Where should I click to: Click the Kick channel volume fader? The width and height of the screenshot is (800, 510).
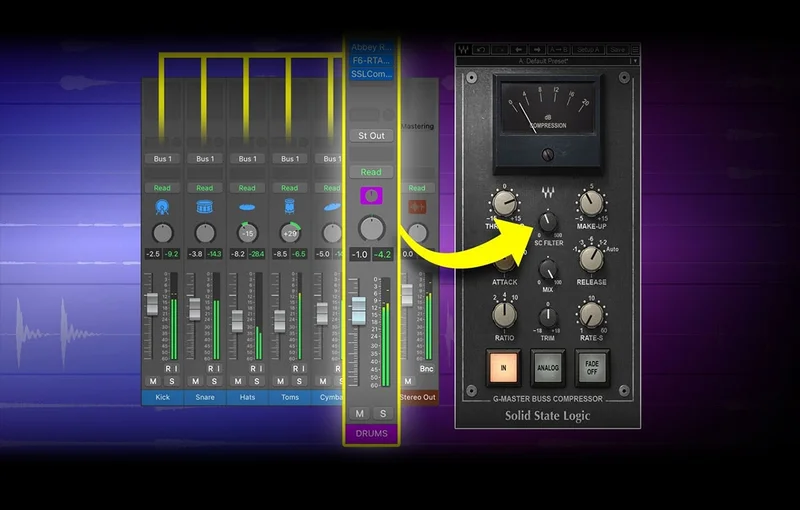152,304
